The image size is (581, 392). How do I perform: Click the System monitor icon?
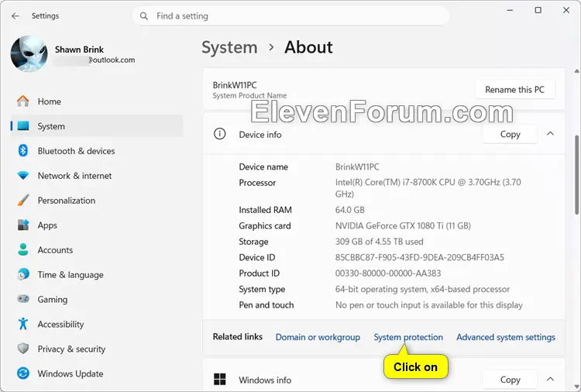(x=23, y=126)
